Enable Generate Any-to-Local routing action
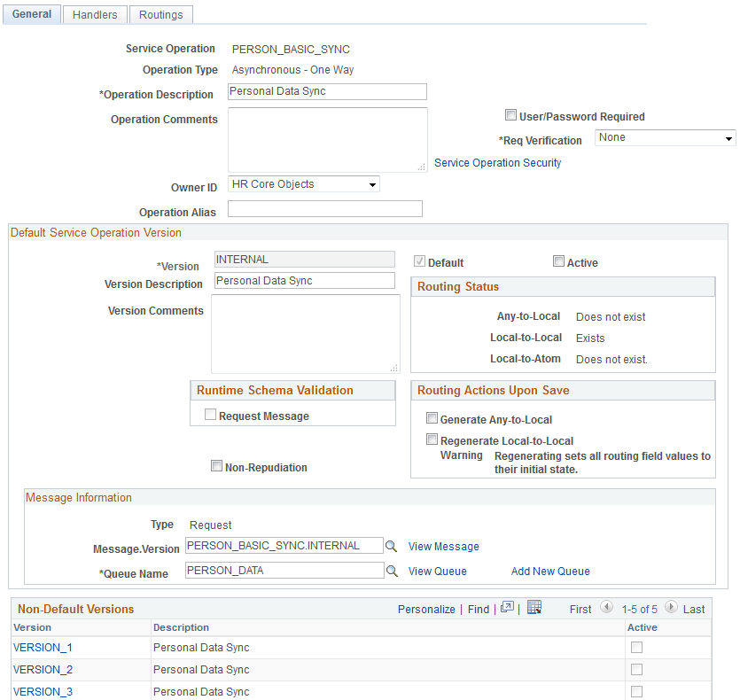The image size is (740, 700). (x=432, y=417)
